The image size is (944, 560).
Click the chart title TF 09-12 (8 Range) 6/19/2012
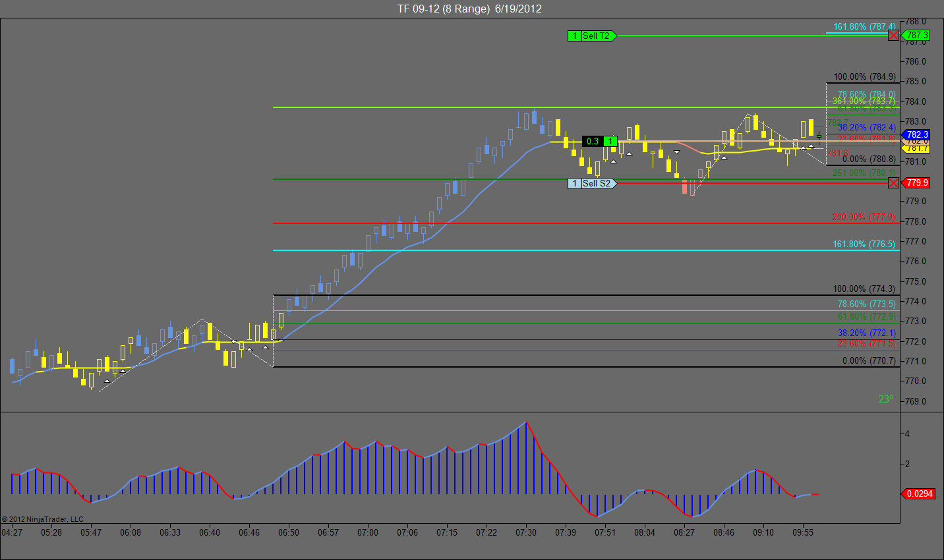pyautogui.click(x=469, y=9)
